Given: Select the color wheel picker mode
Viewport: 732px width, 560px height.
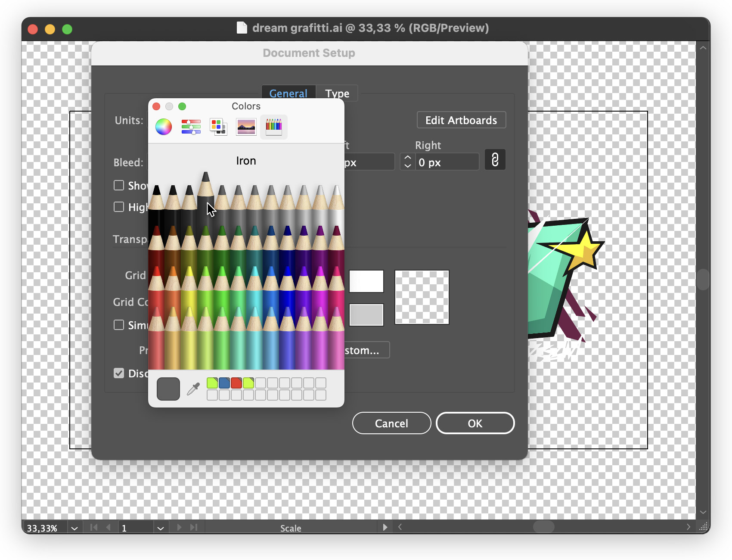Looking at the screenshot, I should [164, 127].
